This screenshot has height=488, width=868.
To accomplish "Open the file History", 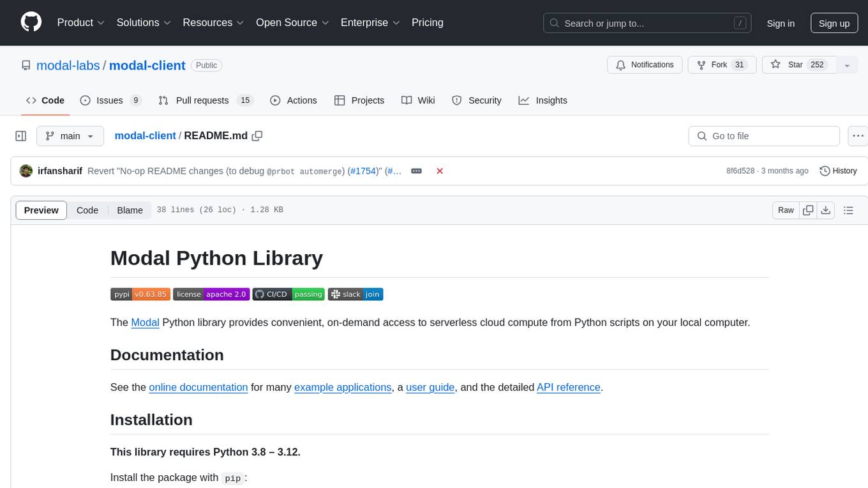I will [838, 171].
